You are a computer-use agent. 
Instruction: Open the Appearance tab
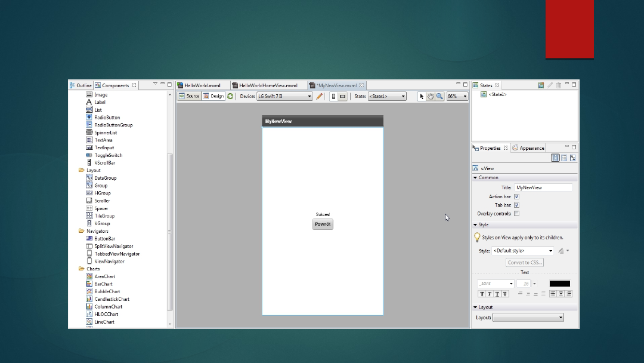pos(531,148)
